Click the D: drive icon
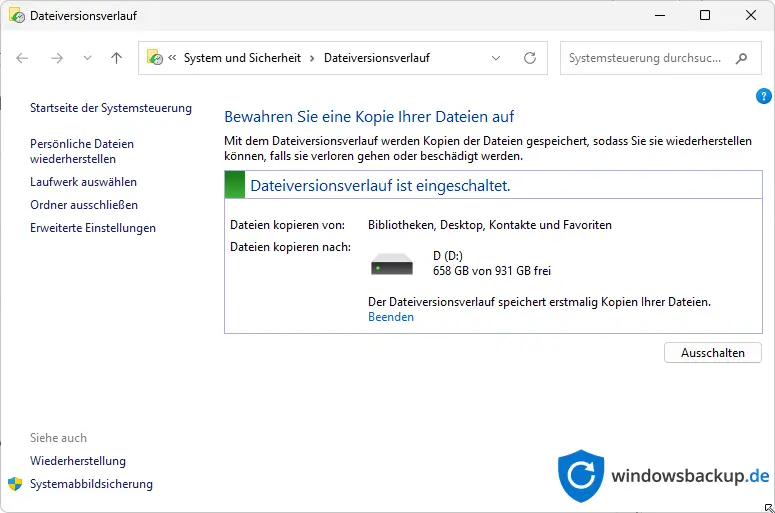Image resolution: width=775 pixels, height=513 pixels. pyautogui.click(x=391, y=264)
